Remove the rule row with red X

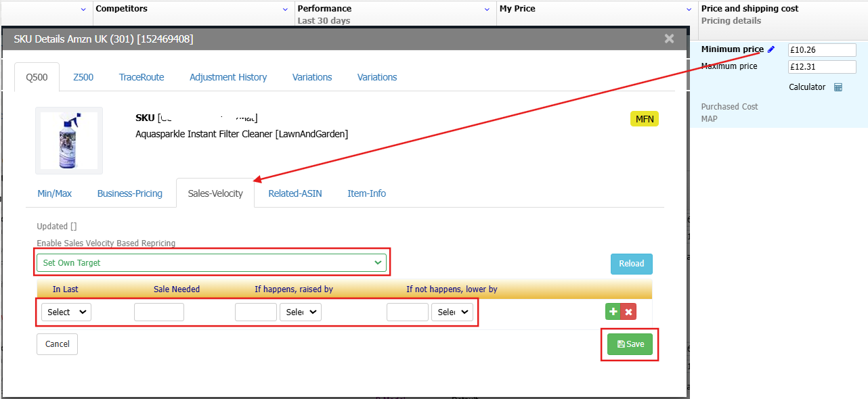[628, 312]
